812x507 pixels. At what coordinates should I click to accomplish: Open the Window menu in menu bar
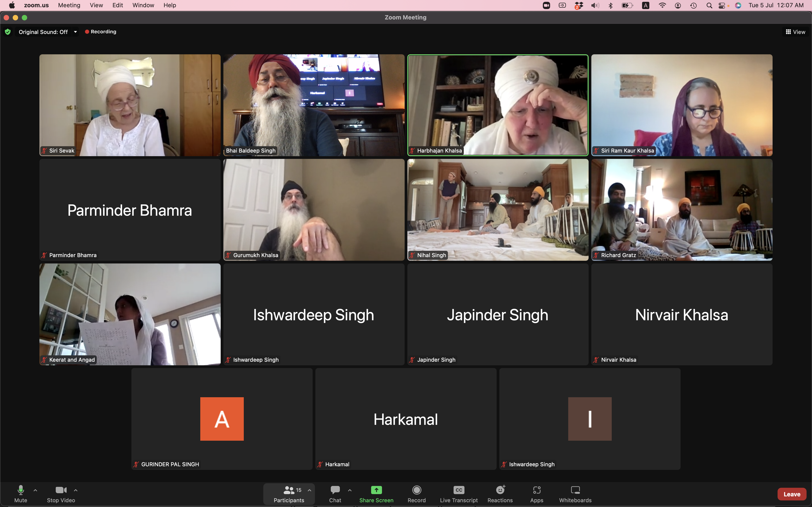pyautogui.click(x=143, y=5)
